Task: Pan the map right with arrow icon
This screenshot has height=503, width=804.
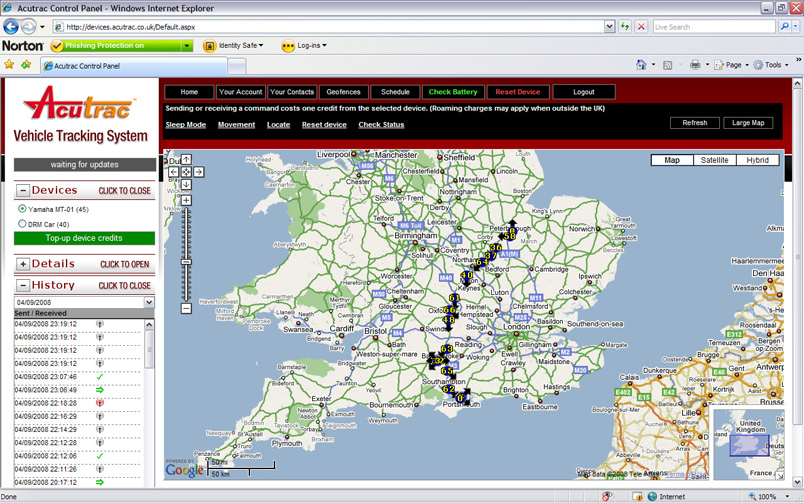Action: coord(199,172)
